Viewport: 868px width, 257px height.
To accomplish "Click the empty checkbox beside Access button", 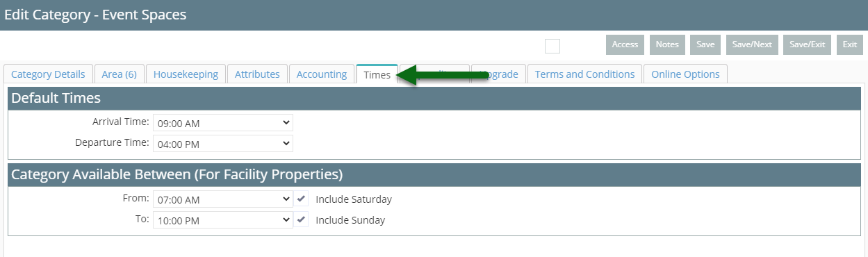I will tap(552, 46).
